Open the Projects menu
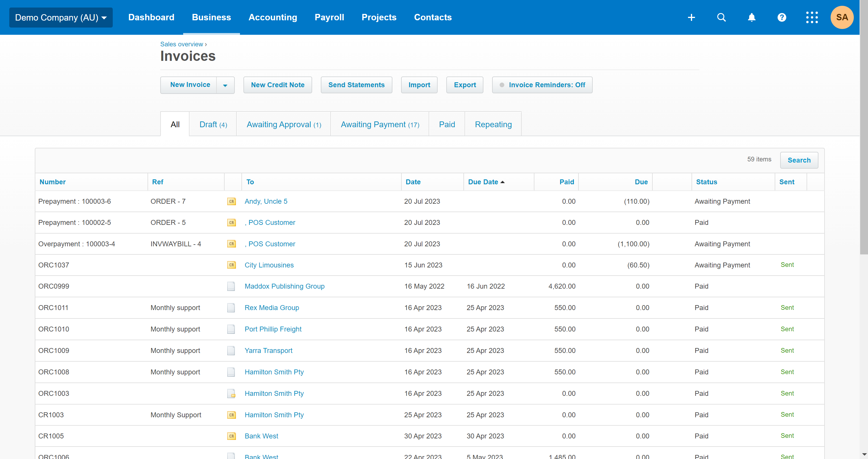Image resolution: width=868 pixels, height=459 pixels. click(x=379, y=17)
